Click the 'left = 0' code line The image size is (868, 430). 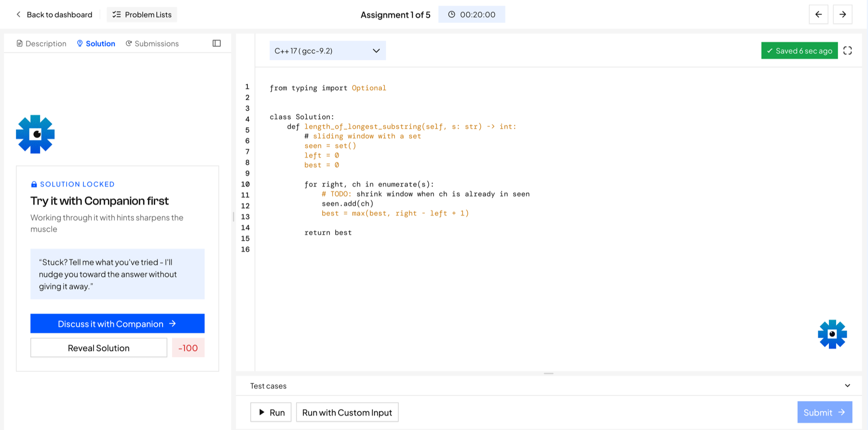(322, 155)
